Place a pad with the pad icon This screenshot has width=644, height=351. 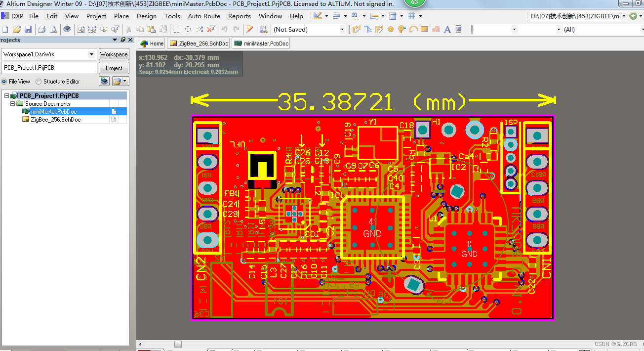(x=391, y=29)
